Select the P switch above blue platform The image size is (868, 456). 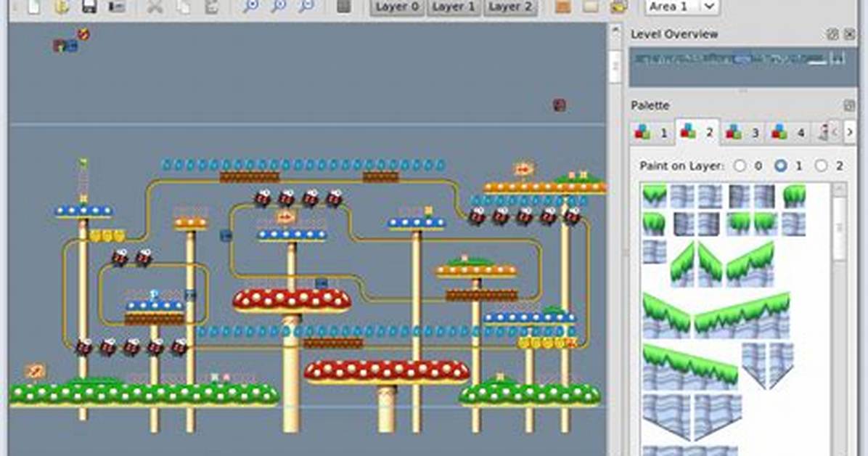click(x=155, y=294)
